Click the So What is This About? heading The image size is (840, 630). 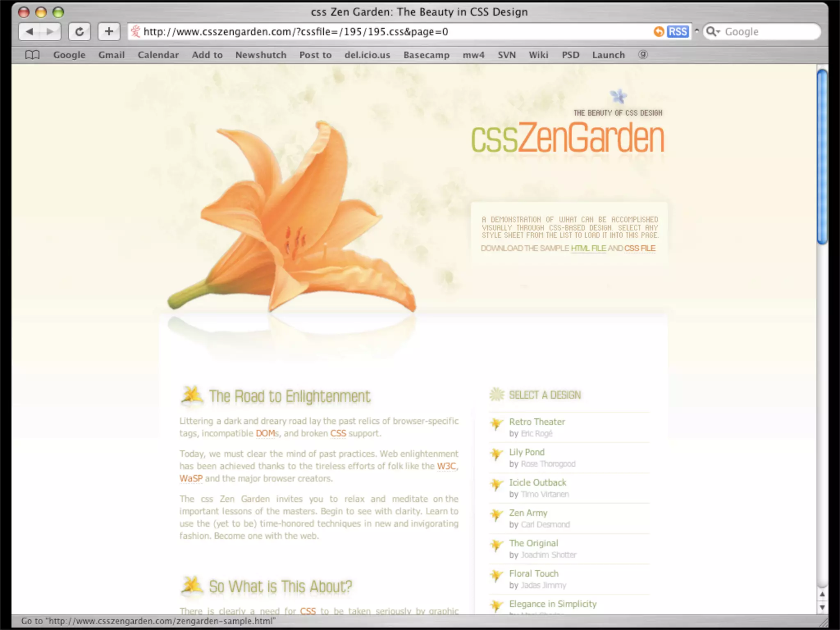280,587
